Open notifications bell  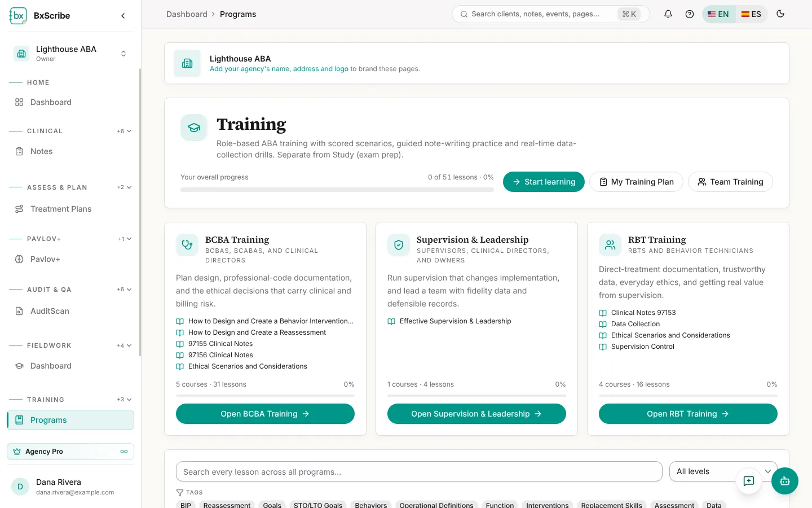coord(668,14)
